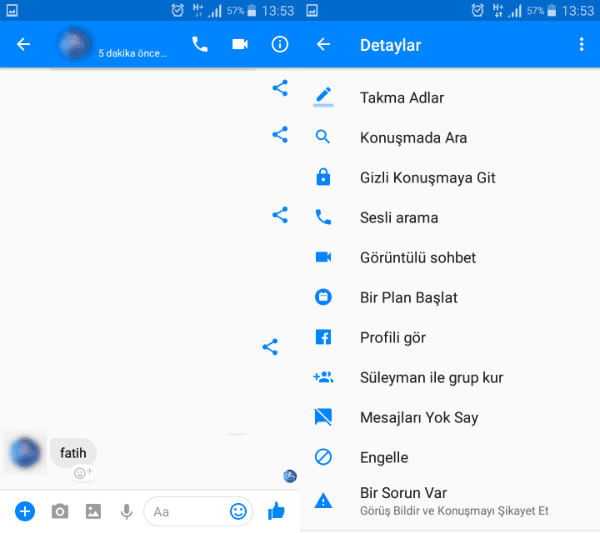
Task: Tap 'Görüş Bildir ve Konuşmayı Şikayet Et' subtitle
Action: click(454, 511)
